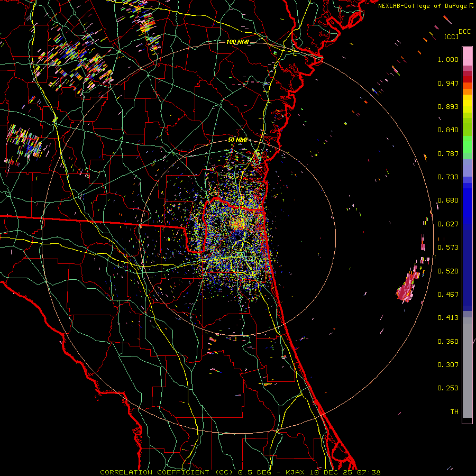The height and width of the screenshot is (476, 476).
Task: Click the large magenta offshore echo cluster
Action: coord(408,286)
